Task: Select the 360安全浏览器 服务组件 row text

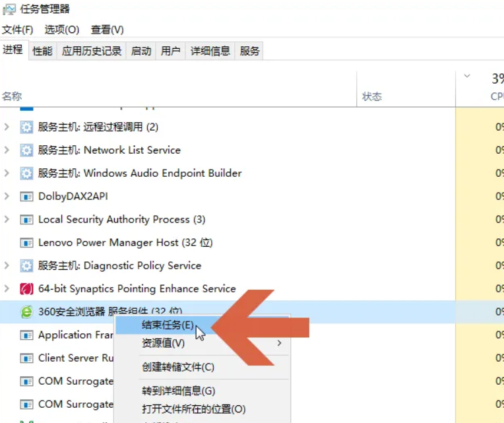Action: click(x=110, y=311)
